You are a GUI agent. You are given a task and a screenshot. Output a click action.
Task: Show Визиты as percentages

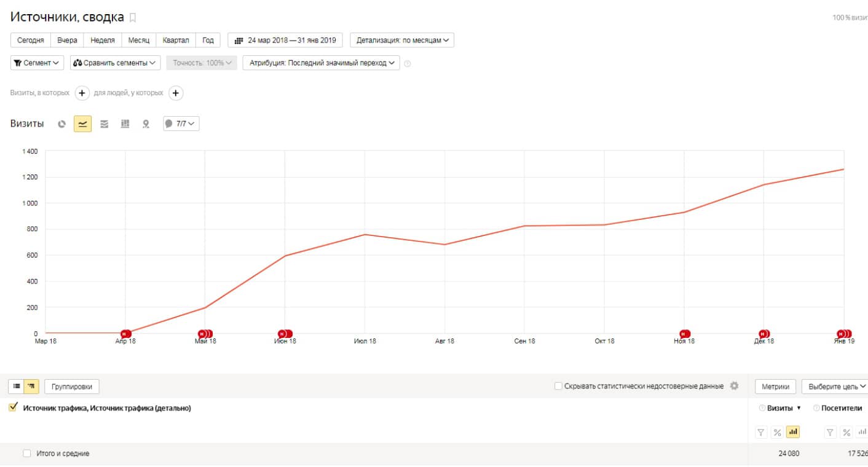(777, 433)
